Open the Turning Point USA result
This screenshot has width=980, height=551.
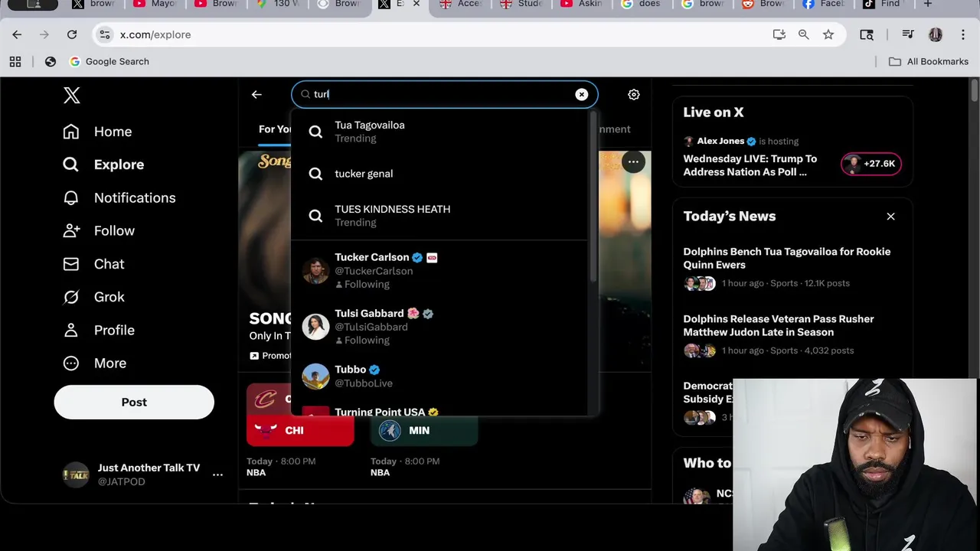[x=439, y=409]
